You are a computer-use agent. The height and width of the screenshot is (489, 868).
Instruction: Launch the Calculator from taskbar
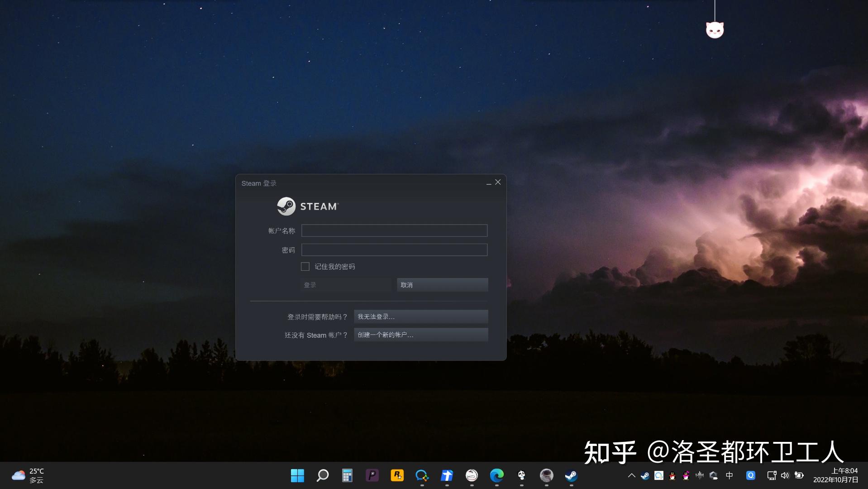click(347, 475)
